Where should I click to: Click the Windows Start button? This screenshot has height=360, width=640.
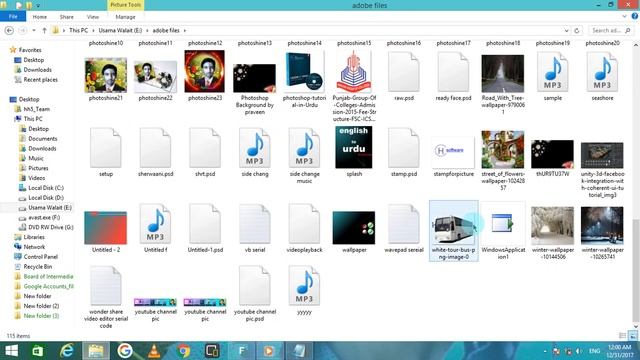point(11,351)
